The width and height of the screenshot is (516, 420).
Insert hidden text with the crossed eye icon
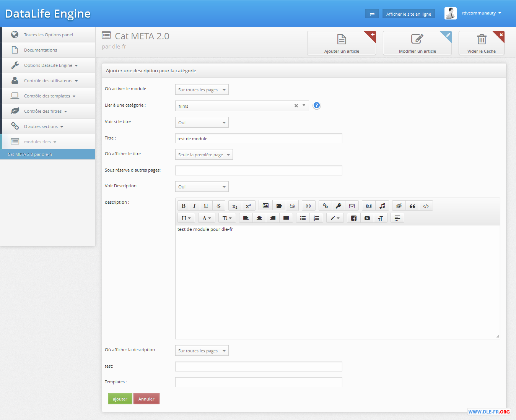click(x=399, y=206)
